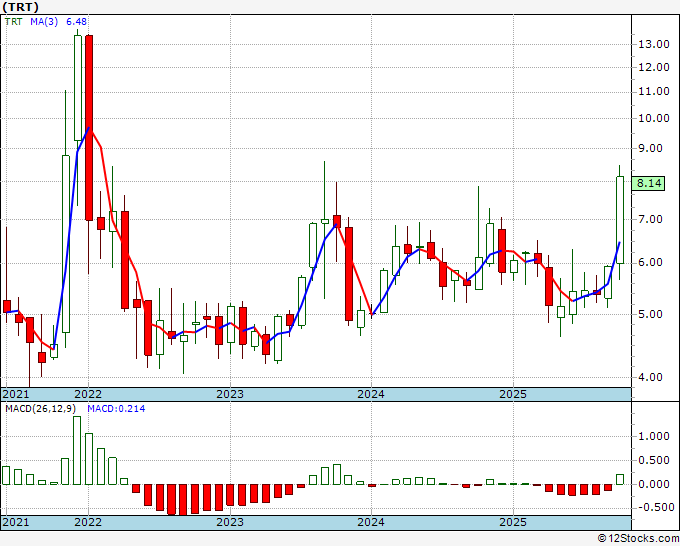Click the 11.00 price axis label
The height and width of the screenshot is (546, 680).
pos(654,92)
